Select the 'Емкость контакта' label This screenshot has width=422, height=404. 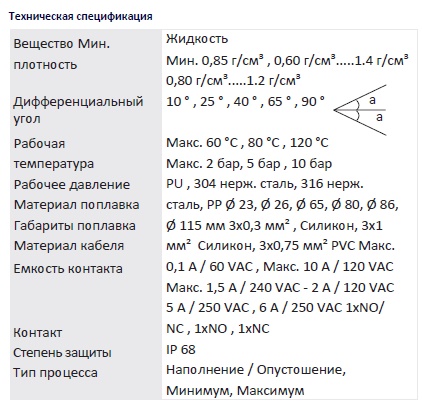click(x=68, y=268)
